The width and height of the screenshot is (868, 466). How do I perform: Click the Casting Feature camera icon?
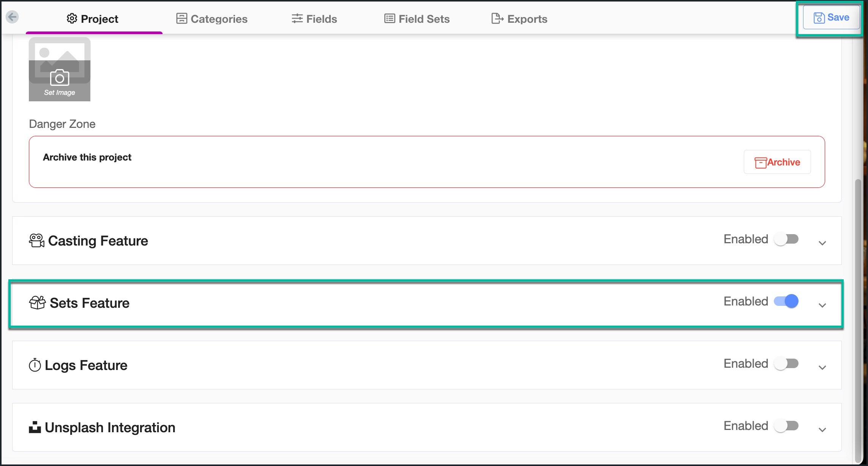coord(36,241)
